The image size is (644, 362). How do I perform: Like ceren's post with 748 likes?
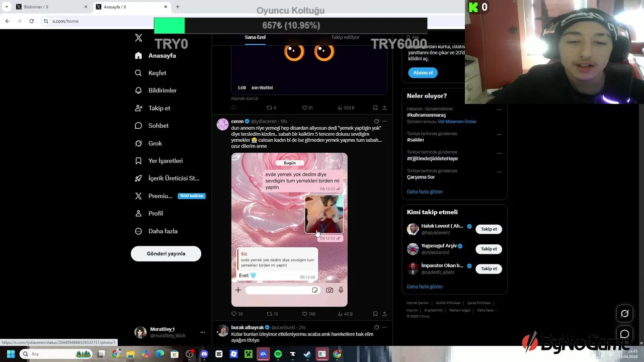click(x=308, y=314)
